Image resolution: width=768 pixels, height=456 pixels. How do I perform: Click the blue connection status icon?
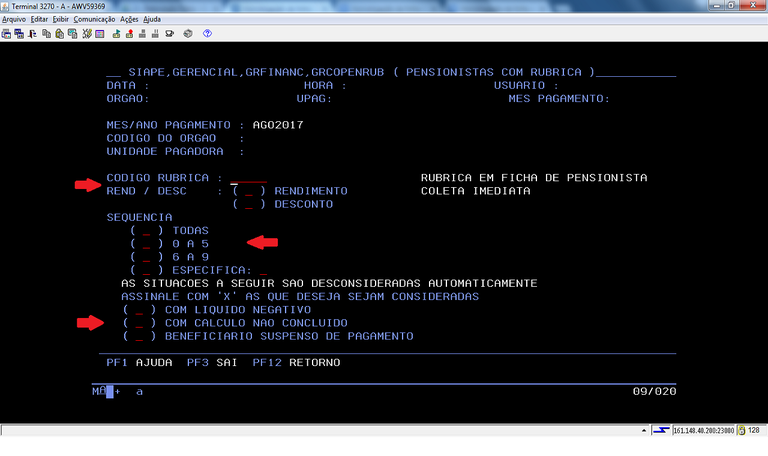tap(661, 431)
